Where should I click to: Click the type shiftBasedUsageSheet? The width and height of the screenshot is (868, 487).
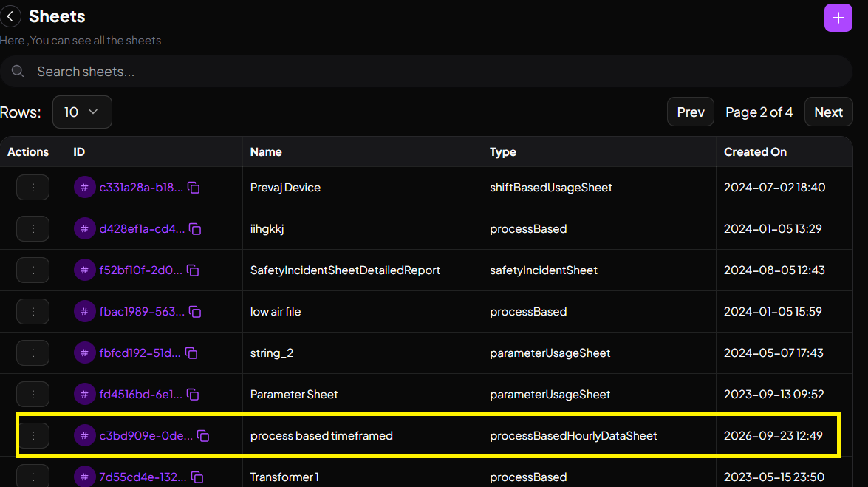click(551, 187)
